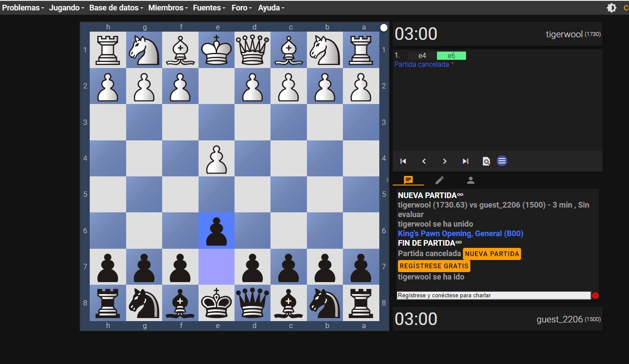
Task: Expand the Jugando dropdown menu
Action: 66,8
